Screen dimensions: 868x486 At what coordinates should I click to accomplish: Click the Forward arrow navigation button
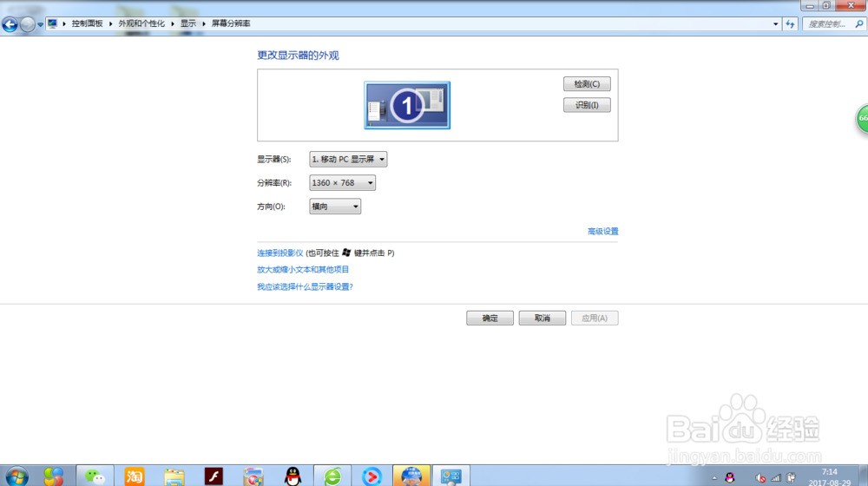27,24
